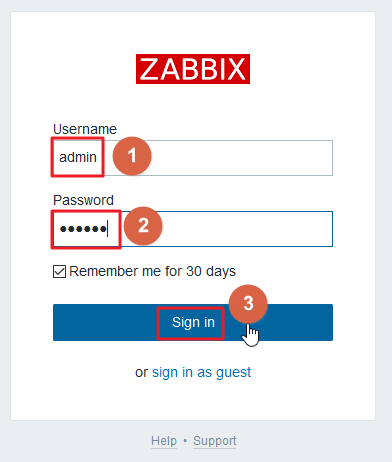Open the Support link in the footer
392x462 pixels.
[215, 441]
